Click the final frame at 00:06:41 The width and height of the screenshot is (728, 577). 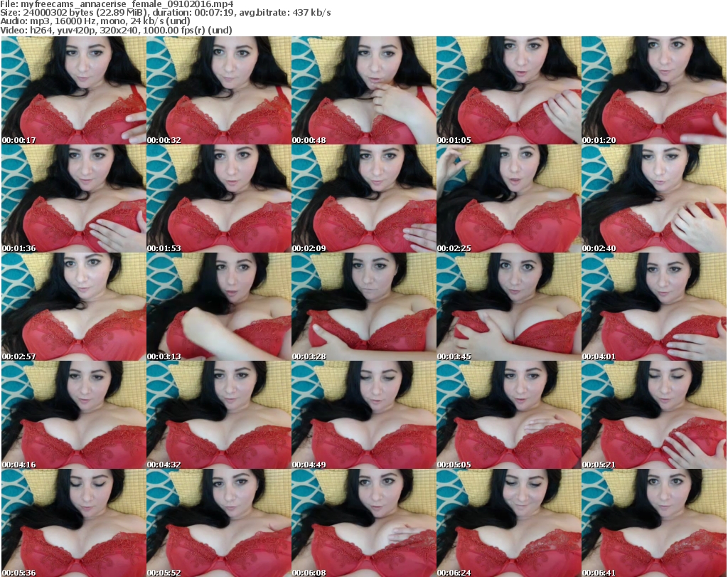[653, 523]
